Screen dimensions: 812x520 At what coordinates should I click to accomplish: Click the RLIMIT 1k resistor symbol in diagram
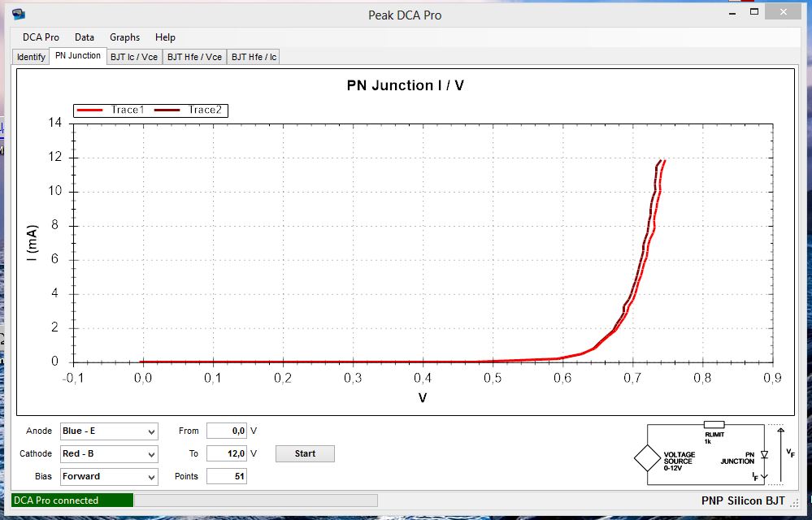[714, 425]
